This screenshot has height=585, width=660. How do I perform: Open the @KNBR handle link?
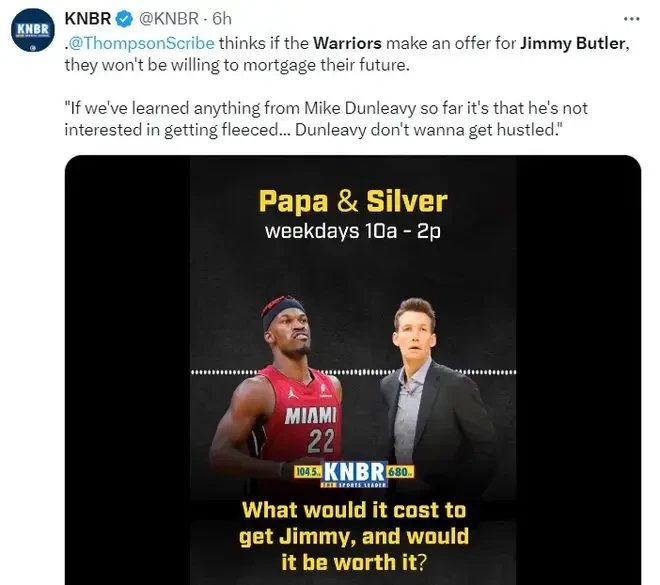[168, 19]
